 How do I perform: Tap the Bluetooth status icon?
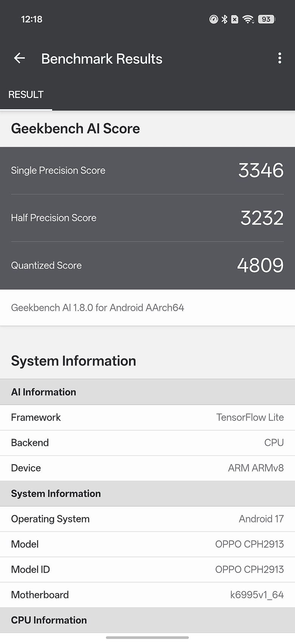click(x=224, y=19)
